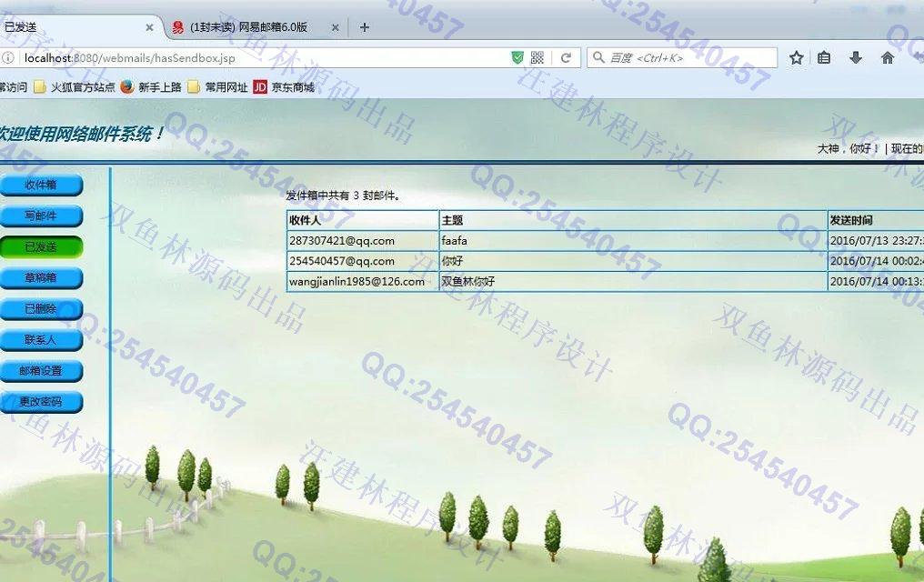This screenshot has height=582, width=924.
Task: Click the send time 2016/07/14 00:02
Action: [x=877, y=261]
